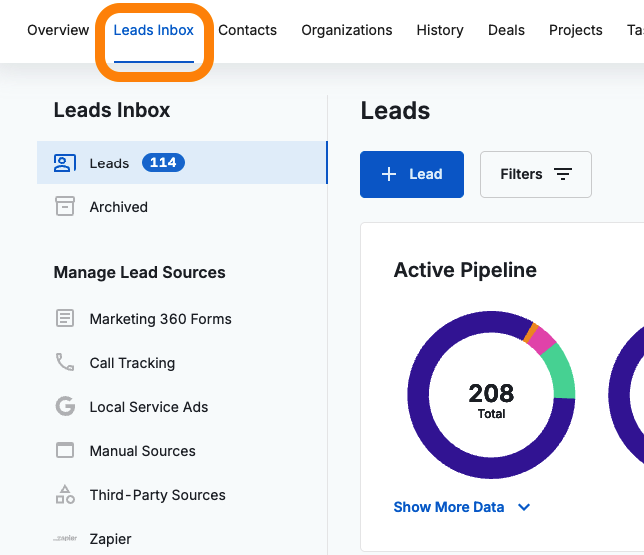
Task: Select the Leads Inbox tab
Action: [154, 30]
